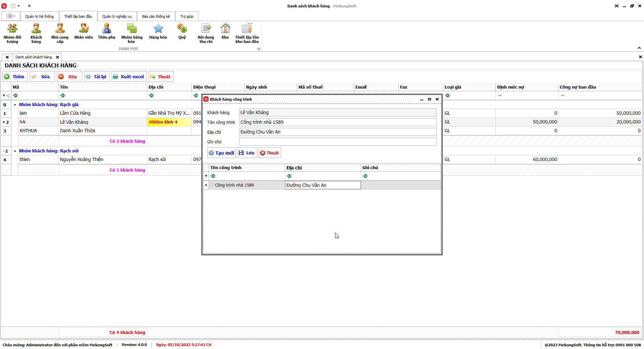Expand the Công trình nhà 1589 row
Screen dimensions: 644x349
click(x=211, y=185)
